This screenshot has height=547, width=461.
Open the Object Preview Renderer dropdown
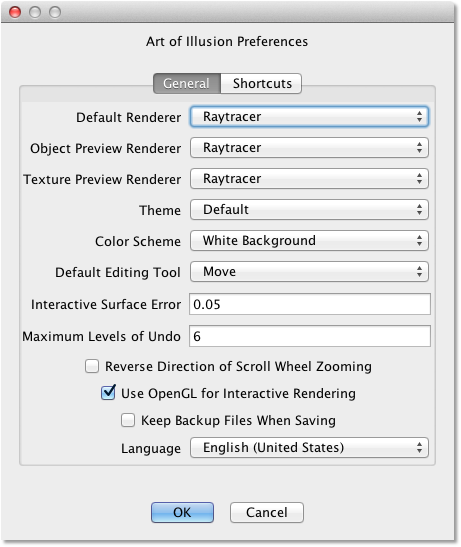pos(309,148)
